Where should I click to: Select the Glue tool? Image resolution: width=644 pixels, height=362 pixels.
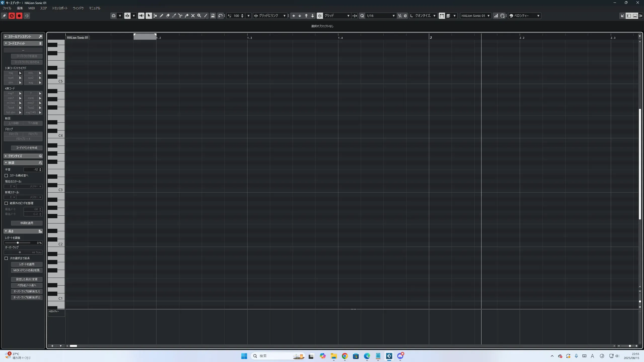pyautogui.click(x=187, y=16)
